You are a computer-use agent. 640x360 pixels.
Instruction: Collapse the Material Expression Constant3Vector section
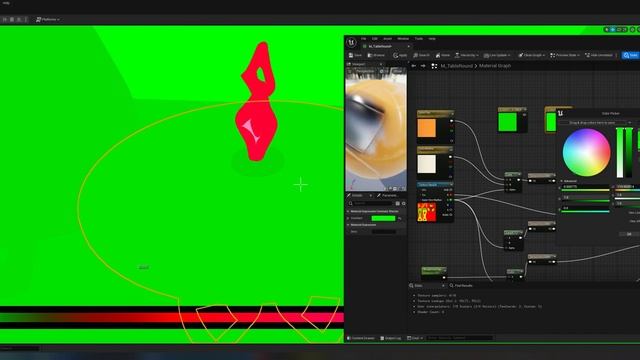point(348,211)
